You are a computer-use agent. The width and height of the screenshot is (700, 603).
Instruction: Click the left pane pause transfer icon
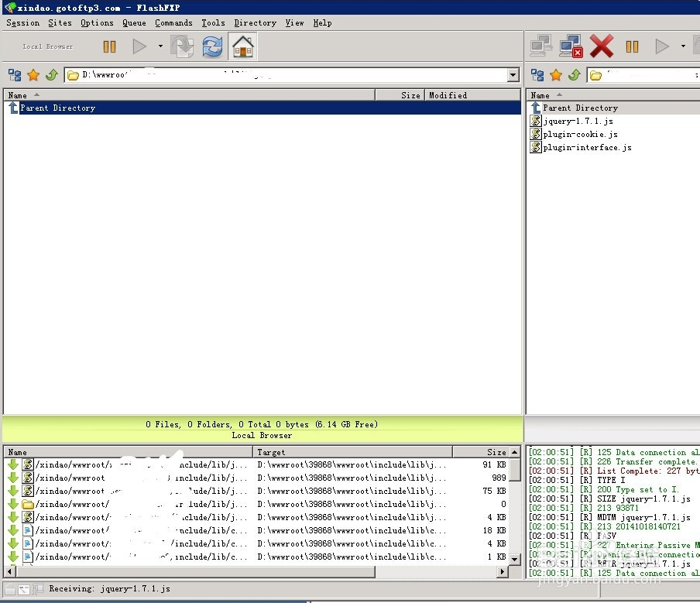coord(109,46)
